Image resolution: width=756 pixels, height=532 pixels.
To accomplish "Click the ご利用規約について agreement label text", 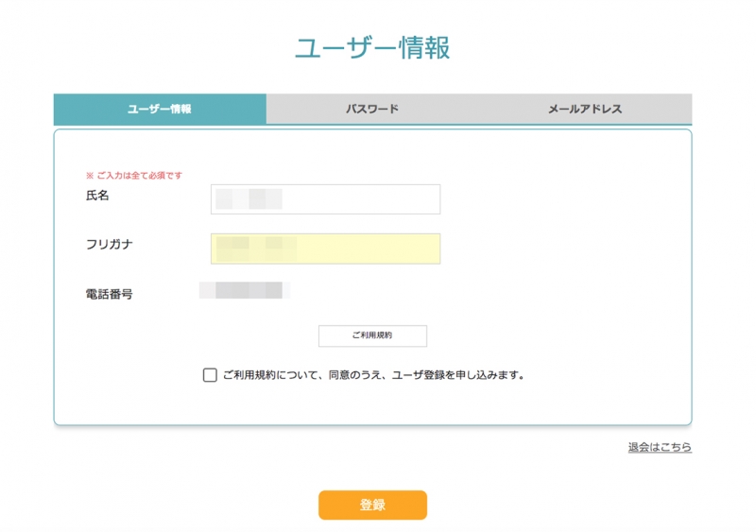I will point(373,375).
